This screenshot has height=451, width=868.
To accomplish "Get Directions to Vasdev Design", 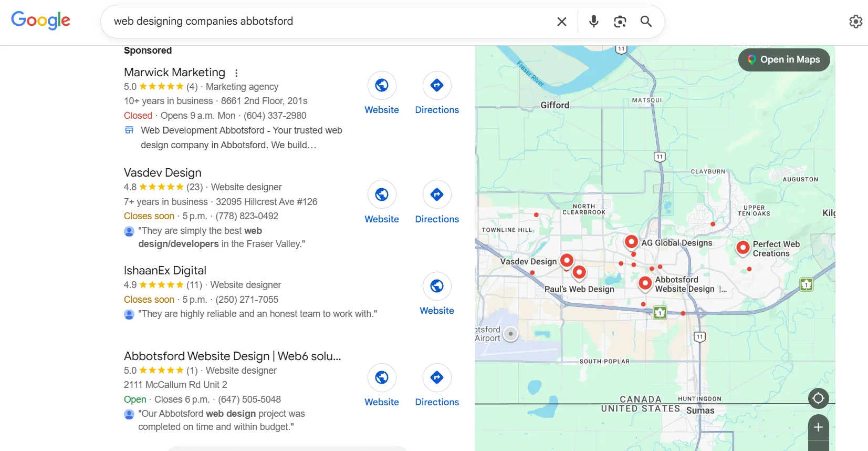I will point(437,194).
